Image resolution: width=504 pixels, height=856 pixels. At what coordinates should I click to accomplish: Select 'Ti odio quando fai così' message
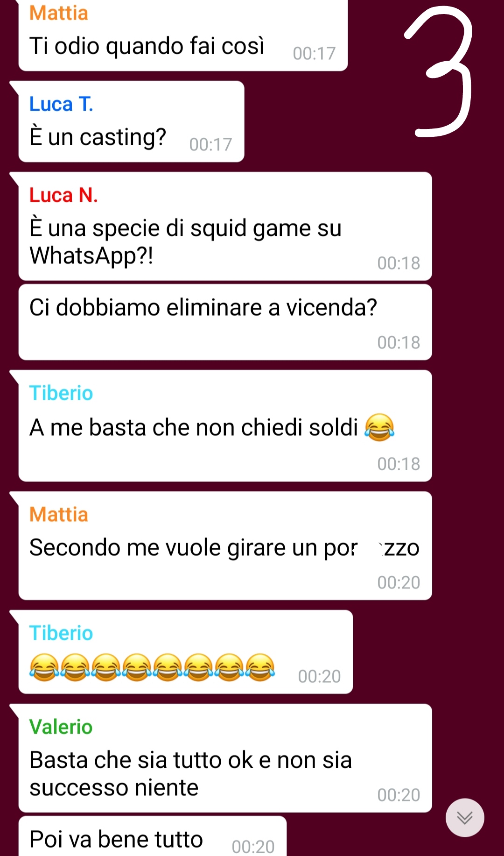(183, 35)
